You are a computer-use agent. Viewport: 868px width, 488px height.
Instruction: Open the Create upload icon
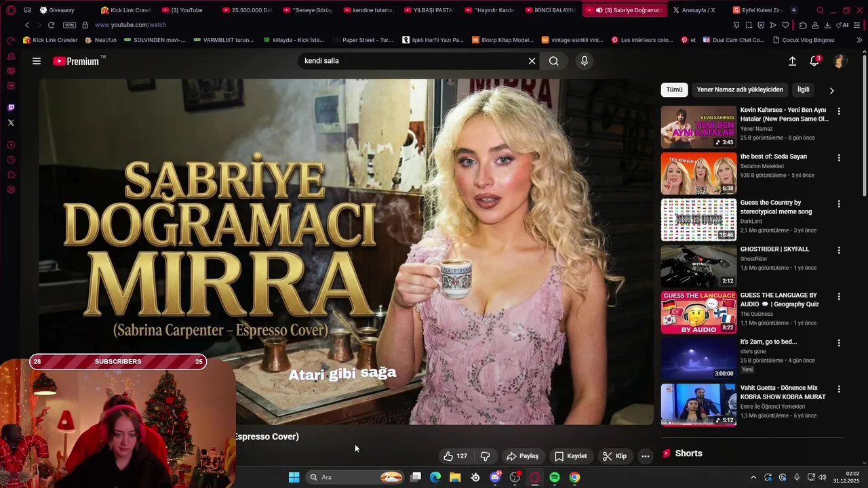coord(792,61)
